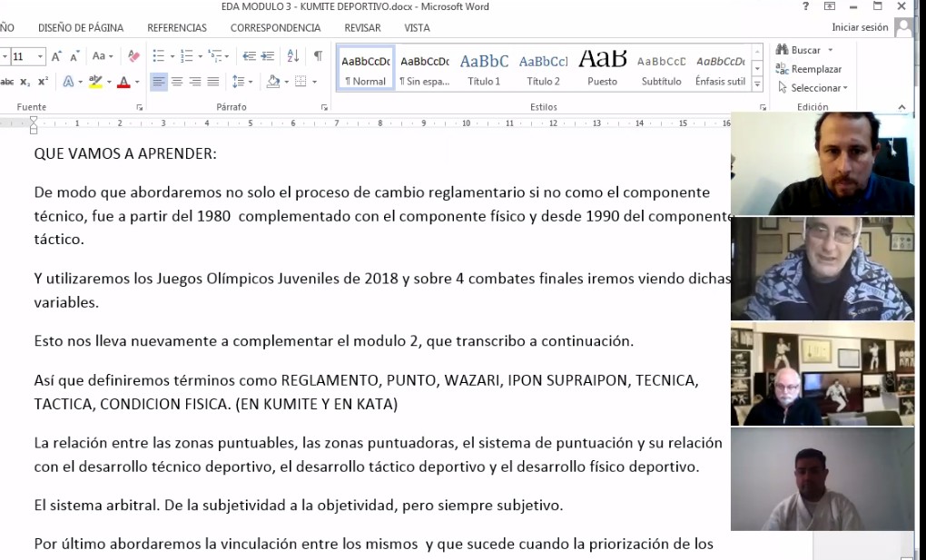The image size is (926, 560).
Task: Click the grow font size icon
Action: 56,56
